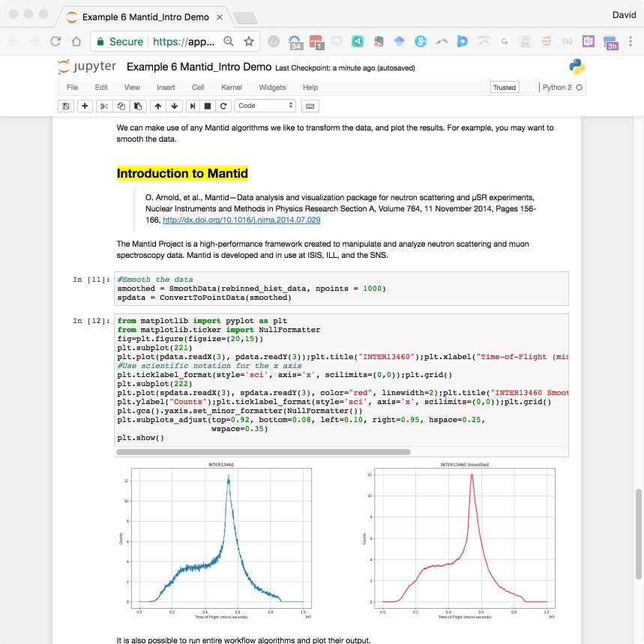This screenshot has width=644, height=644.
Task: Click the horizontal scrollbar under cell 12
Action: click(263, 452)
